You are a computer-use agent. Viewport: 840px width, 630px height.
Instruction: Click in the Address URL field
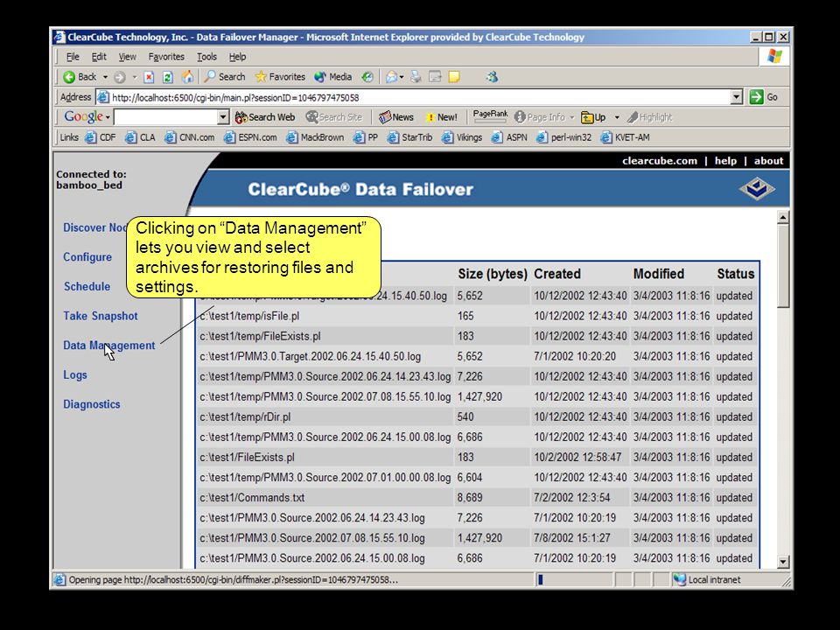click(x=414, y=97)
